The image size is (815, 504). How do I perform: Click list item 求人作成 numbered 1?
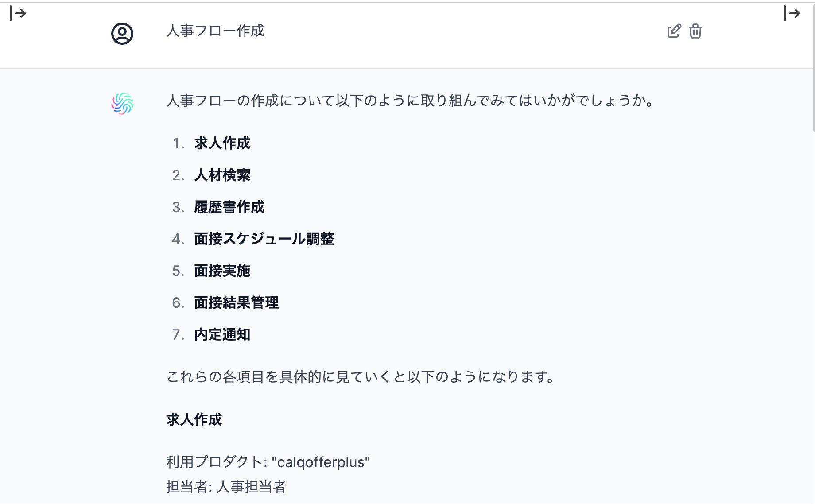tap(222, 143)
